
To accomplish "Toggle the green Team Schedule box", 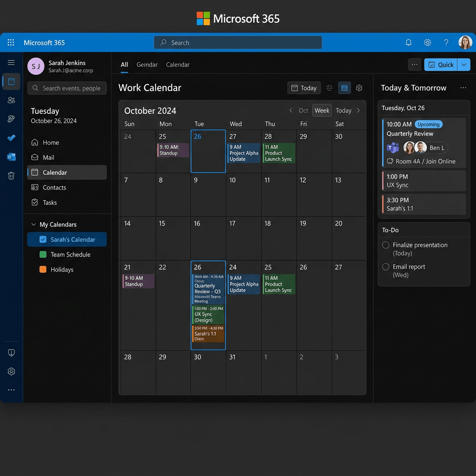I will [x=43, y=254].
